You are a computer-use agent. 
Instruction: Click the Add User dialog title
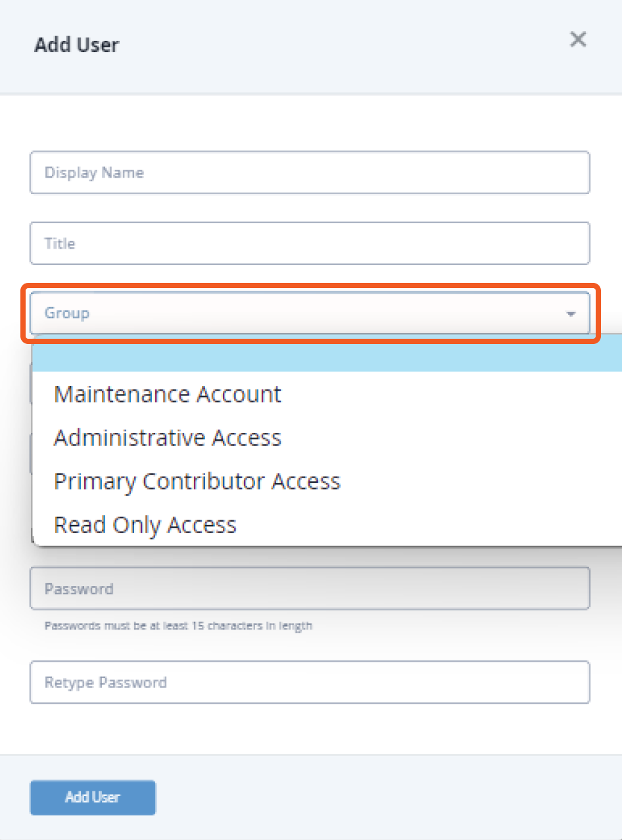pos(77,45)
